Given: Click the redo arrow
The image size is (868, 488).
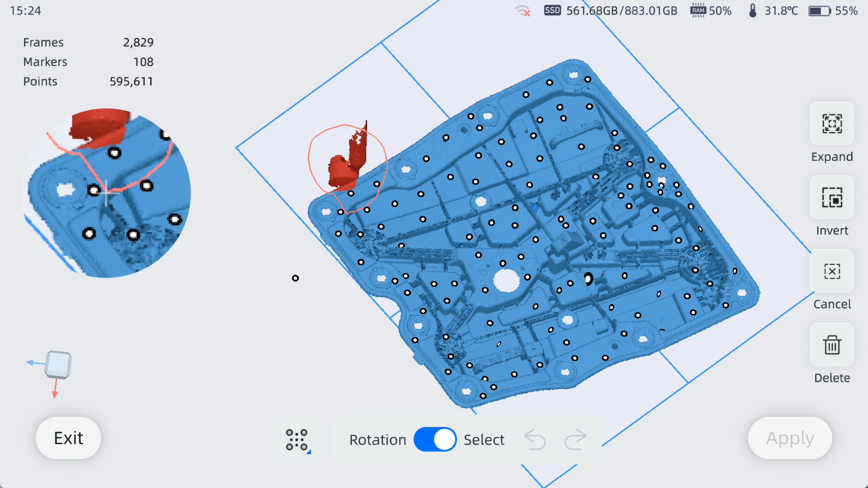Looking at the screenshot, I should tap(575, 440).
